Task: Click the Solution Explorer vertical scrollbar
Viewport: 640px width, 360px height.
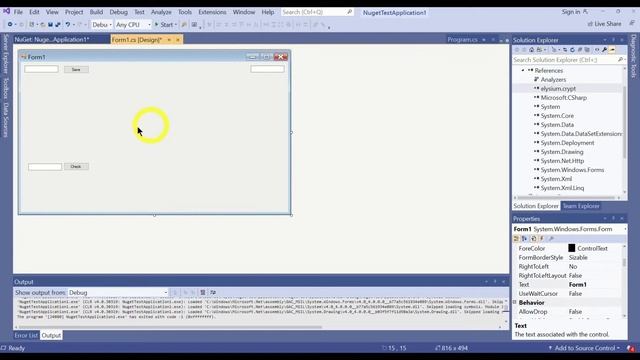Action: click(x=624, y=122)
